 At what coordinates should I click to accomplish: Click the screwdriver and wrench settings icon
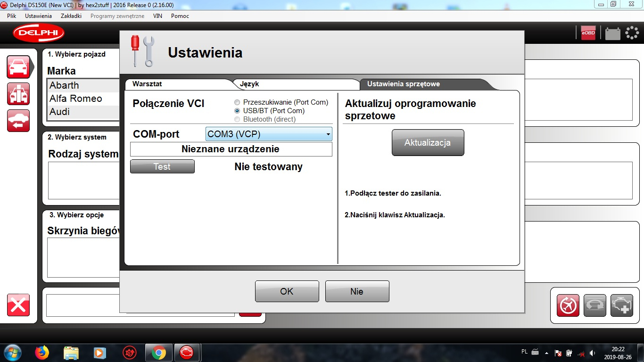point(142,51)
